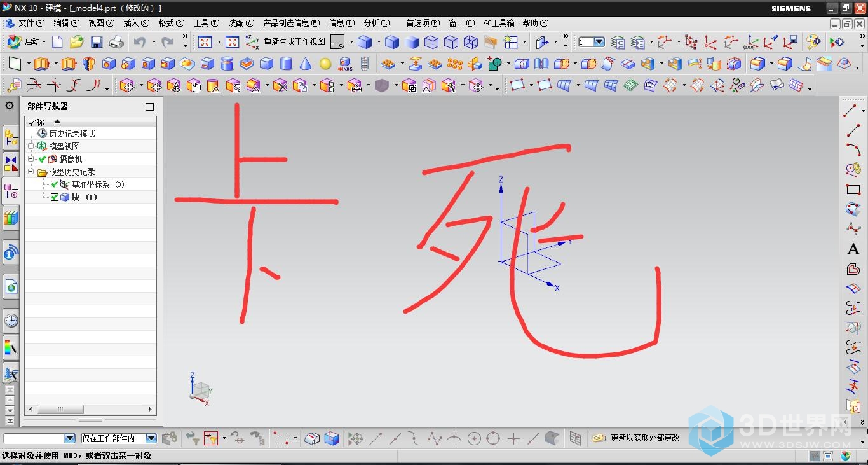This screenshot has width=868, height=465.
Task: Click 更新以获取外部更改 button
Action: [x=637, y=438]
